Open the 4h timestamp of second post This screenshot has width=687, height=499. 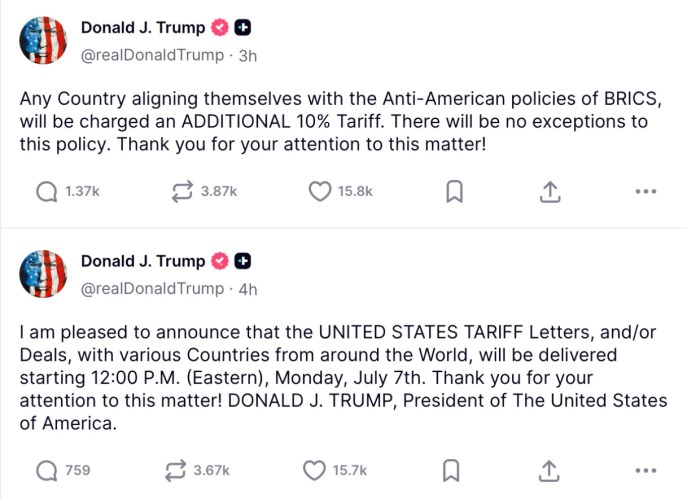(248, 288)
